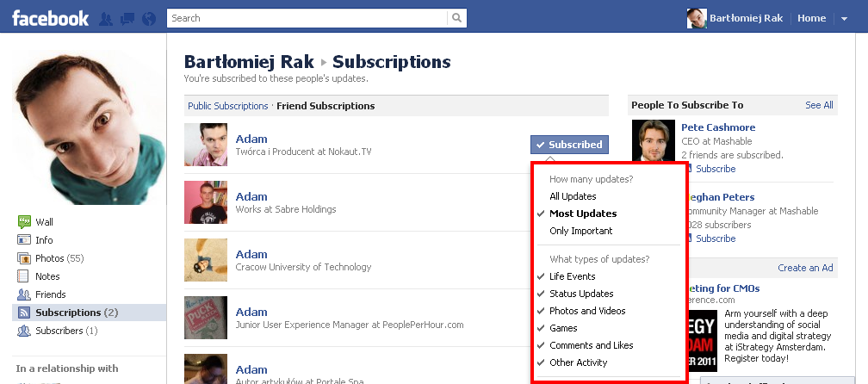The width and height of the screenshot is (868, 384).
Task: Uncheck Status Updates type
Action: (x=581, y=294)
